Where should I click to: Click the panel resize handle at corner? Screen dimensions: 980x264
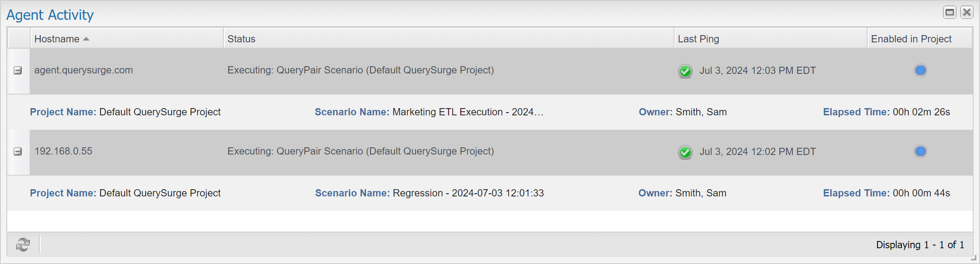[973, 258]
